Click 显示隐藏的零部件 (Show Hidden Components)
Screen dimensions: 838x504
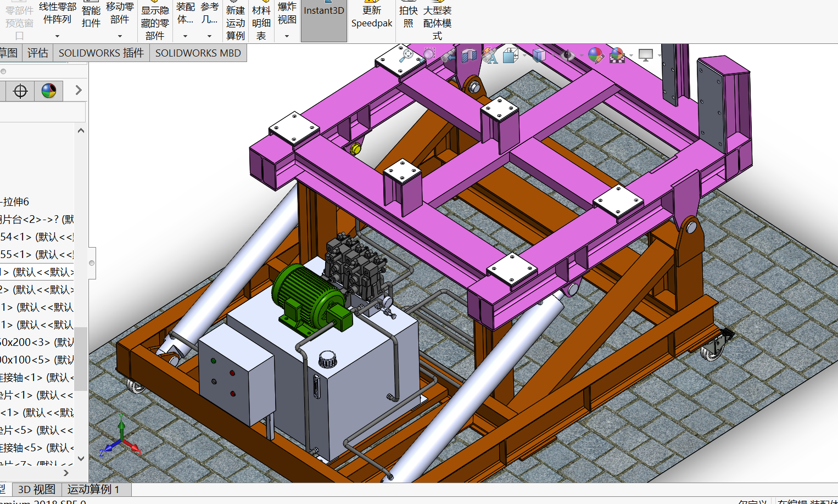155,21
